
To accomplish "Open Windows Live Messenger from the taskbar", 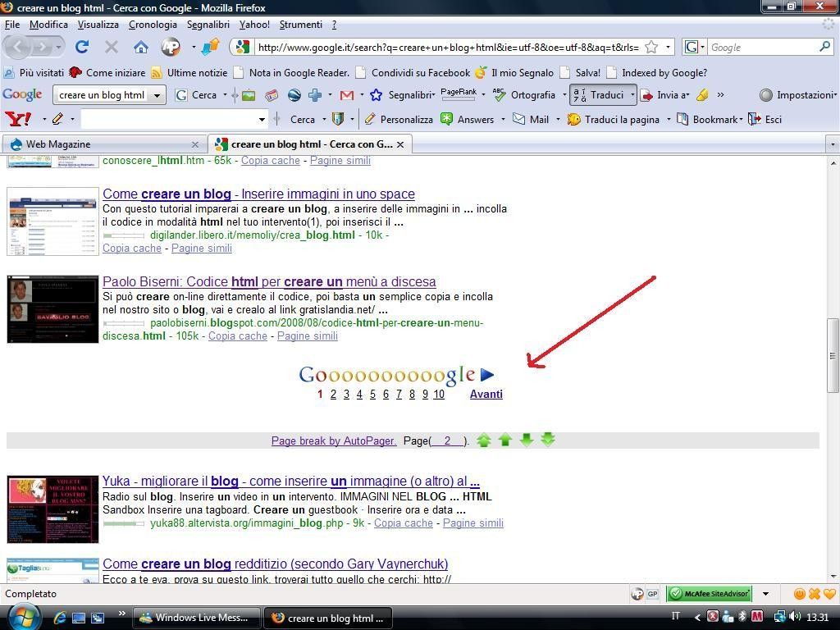I will coord(197,618).
